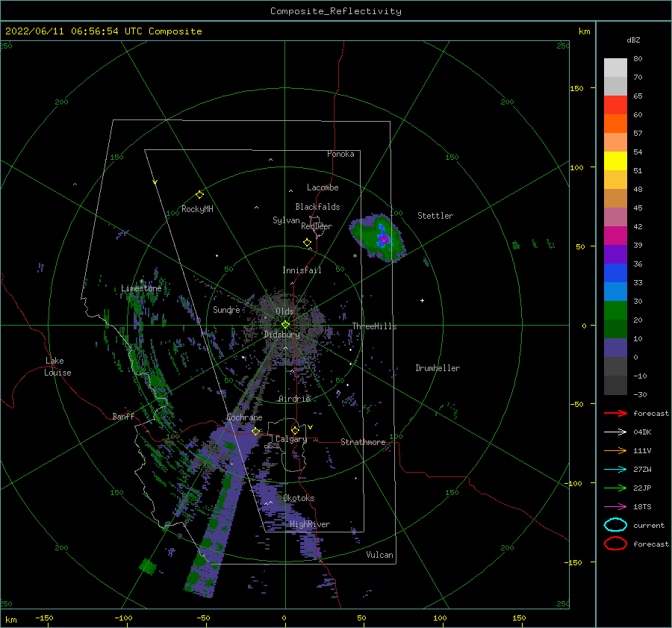Click the Limestone label
This screenshot has height=628, width=672.
(141, 288)
